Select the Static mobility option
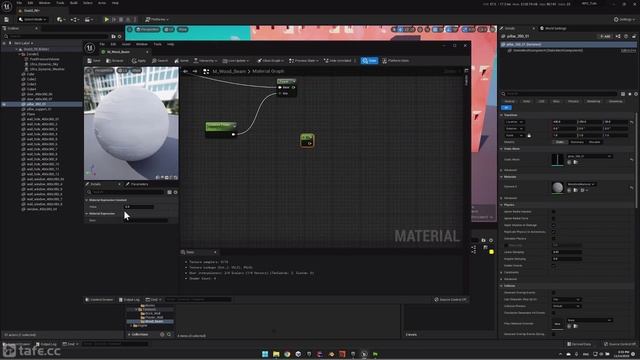640x360 pixels. tap(560, 142)
